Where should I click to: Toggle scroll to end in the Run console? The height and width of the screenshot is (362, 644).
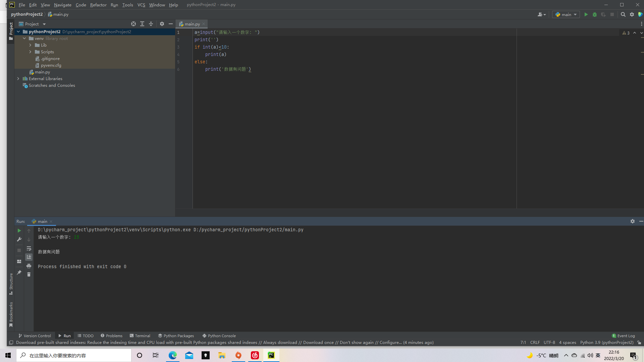tap(29, 257)
